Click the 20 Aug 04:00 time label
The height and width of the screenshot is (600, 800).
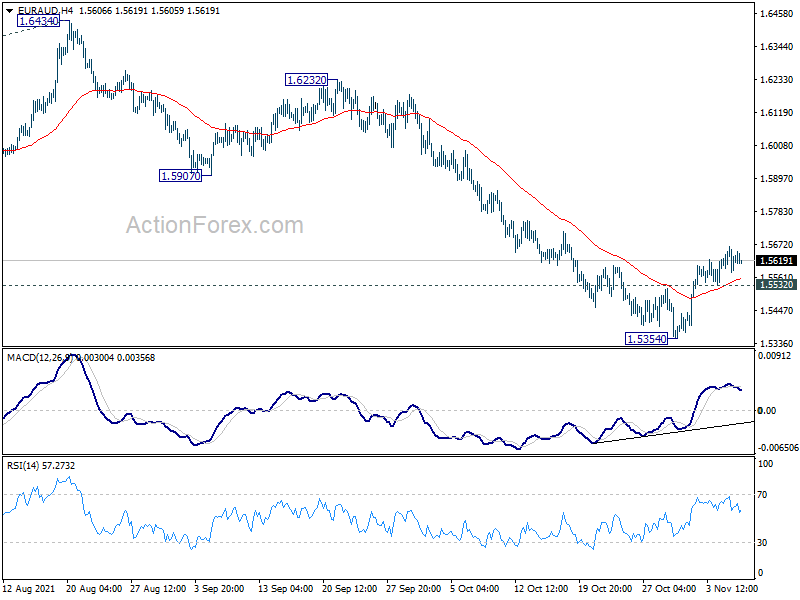click(94, 589)
